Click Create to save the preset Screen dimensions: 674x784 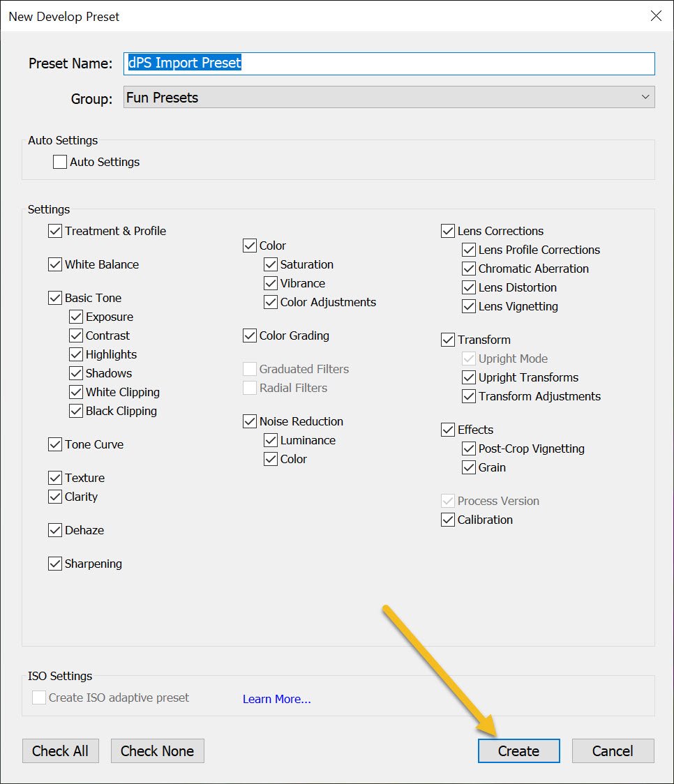pyautogui.click(x=518, y=751)
